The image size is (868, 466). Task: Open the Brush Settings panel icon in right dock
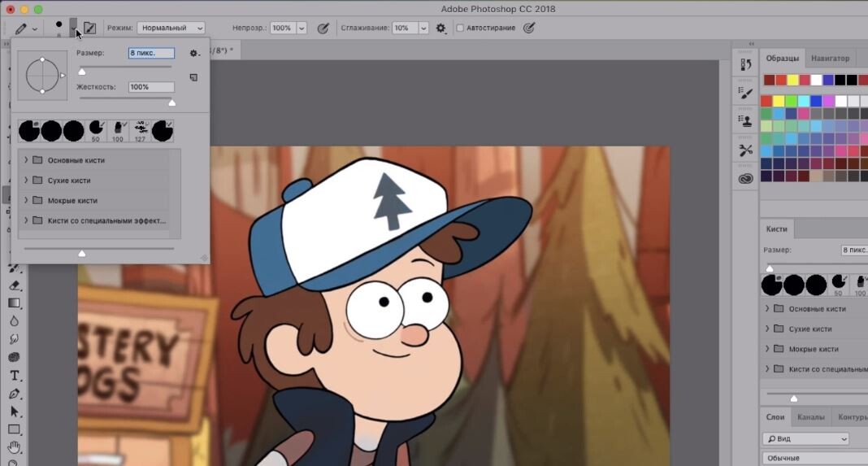745,93
